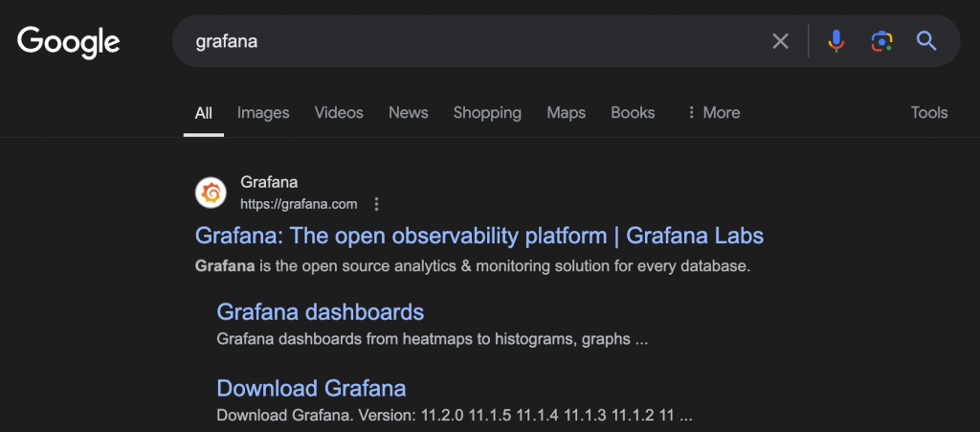Open the News tab
Image resolution: width=980 pixels, height=432 pixels.
click(x=408, y=112)
